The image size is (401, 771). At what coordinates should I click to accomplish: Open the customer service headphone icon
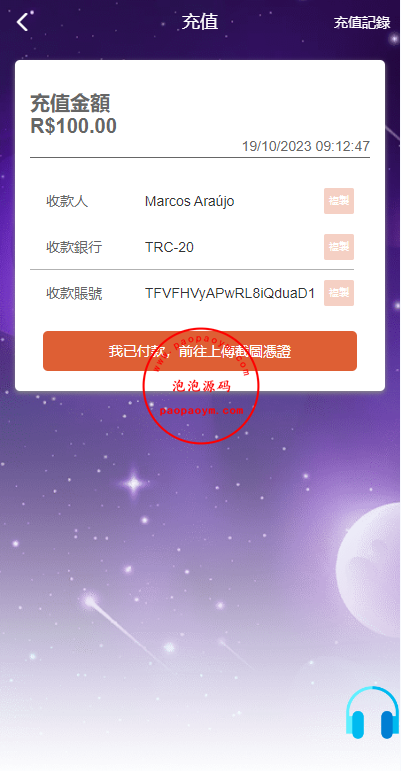tap(372, 713)
